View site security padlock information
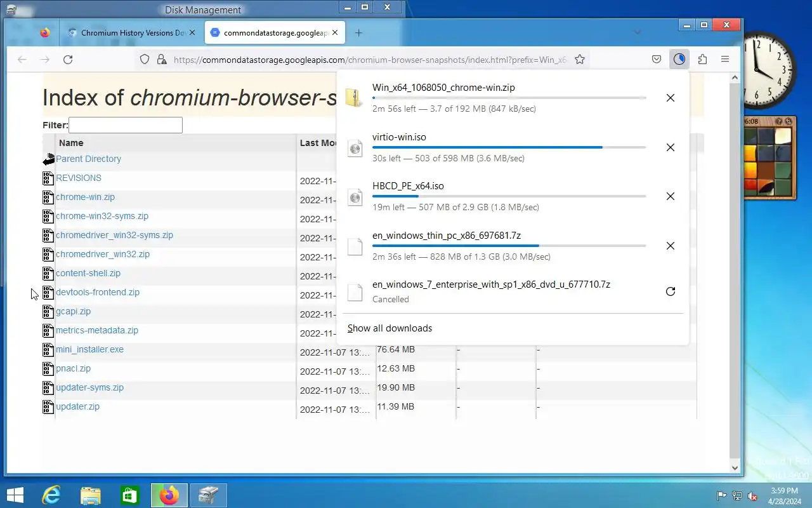Viewport: 812px width, 508px height. [161, 59]
